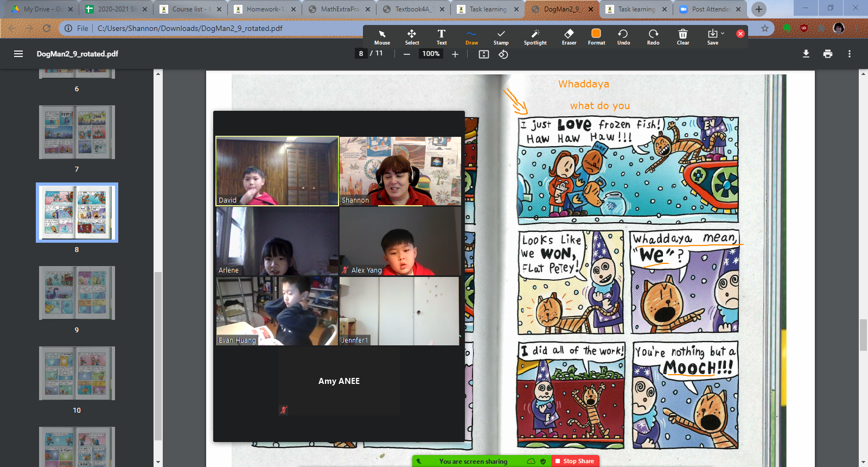Zoom out of the PDF
868x467 pixels.
pos(406,54)
